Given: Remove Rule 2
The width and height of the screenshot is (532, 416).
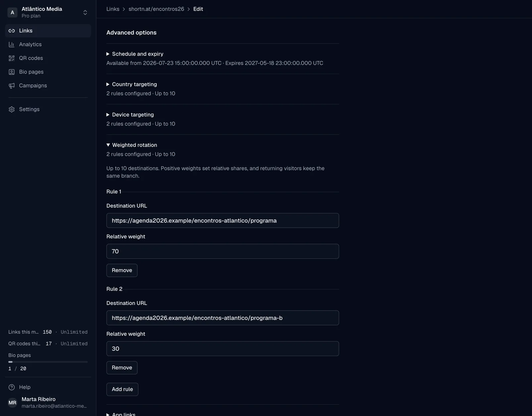Looking at the screenshot, I should tap(122, 368).
